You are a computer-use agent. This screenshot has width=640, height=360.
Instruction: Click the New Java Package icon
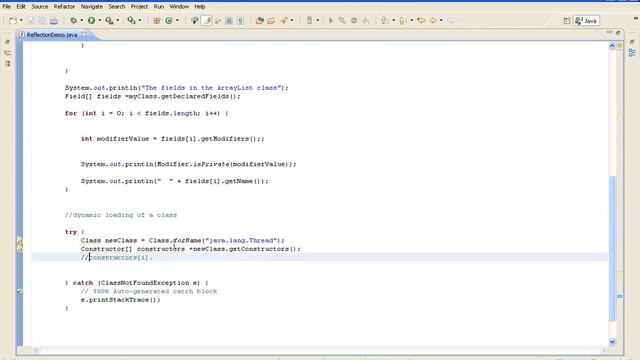(157, 20)
